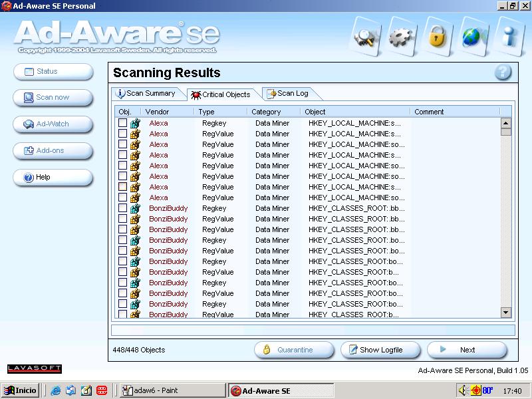Start a scan with Scan now
532x399 pixels.
[x=53, y=98]
